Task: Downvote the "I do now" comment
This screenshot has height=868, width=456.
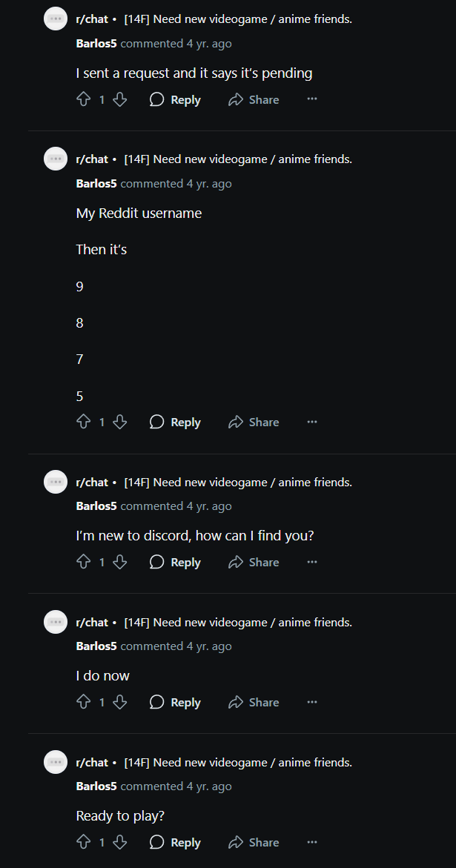Action: [119, 702]
